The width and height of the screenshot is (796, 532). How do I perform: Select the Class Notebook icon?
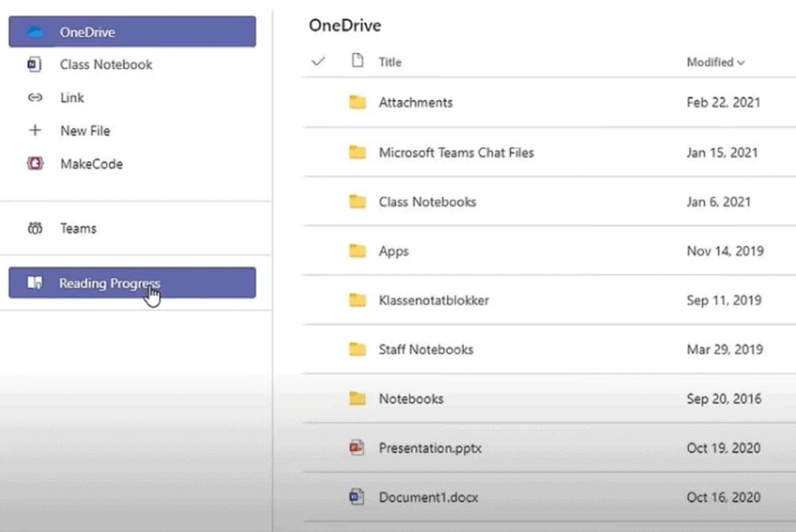click(34, 64)
